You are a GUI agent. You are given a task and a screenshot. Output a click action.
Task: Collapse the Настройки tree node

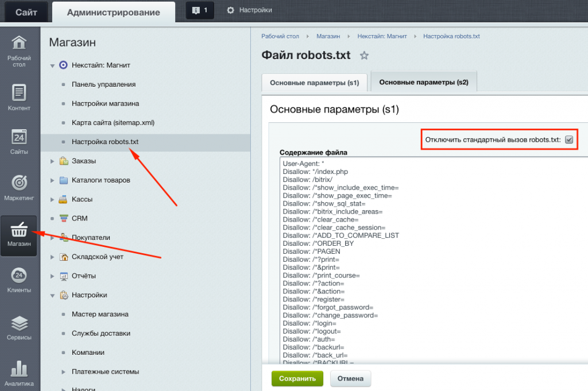pos(52,296)
